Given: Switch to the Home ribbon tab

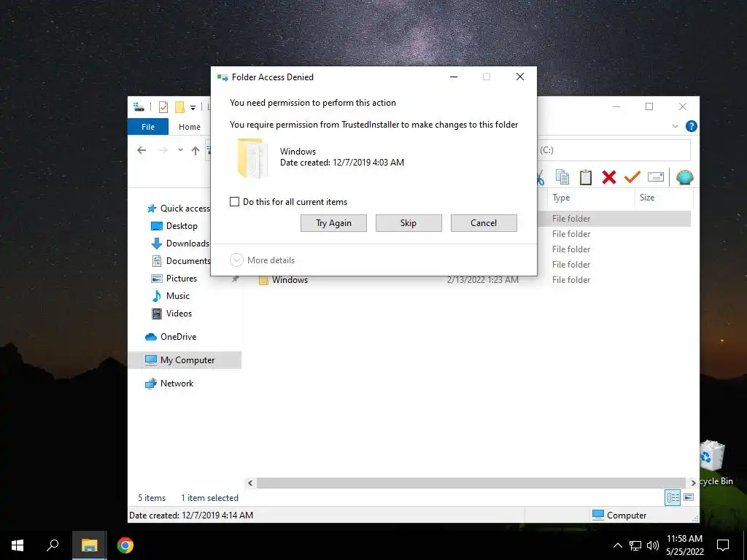Looking at the screenshot, I should tap(189, 127).
